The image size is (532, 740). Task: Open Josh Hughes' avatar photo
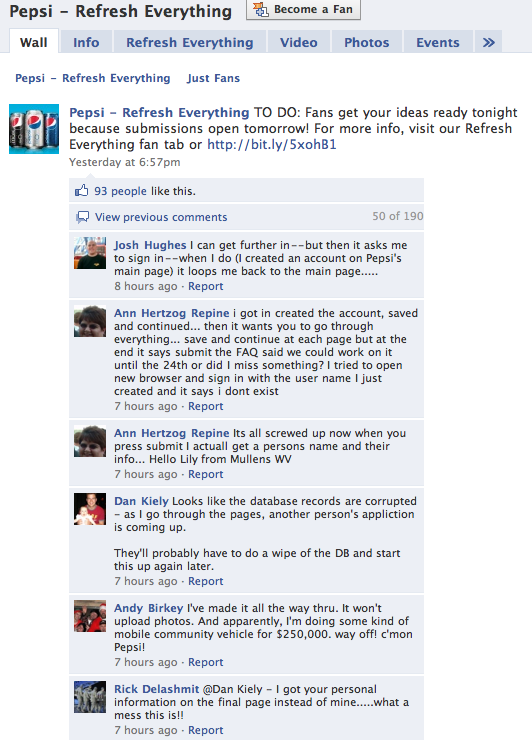click(90, 253)
